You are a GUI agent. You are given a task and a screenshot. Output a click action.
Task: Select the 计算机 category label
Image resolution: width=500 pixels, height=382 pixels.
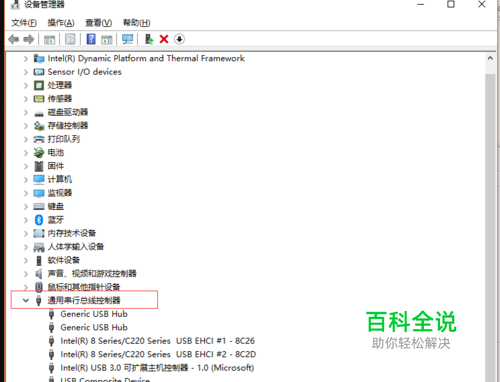[x=60, y=180]
